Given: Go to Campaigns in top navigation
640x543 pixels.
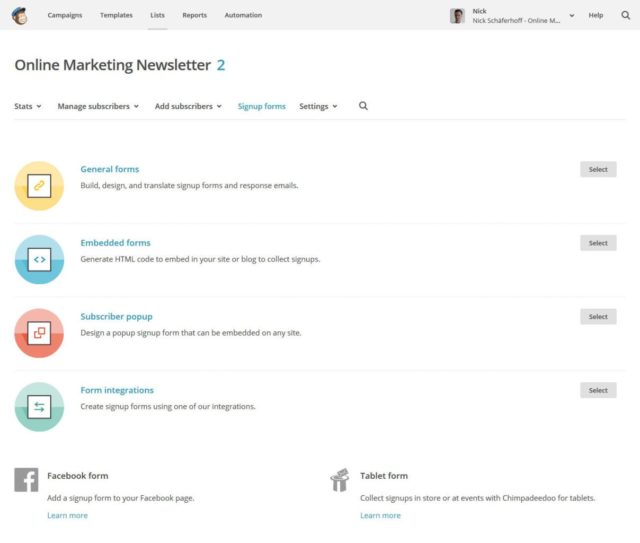Looking at the screenshot, I should coord(65,15).
